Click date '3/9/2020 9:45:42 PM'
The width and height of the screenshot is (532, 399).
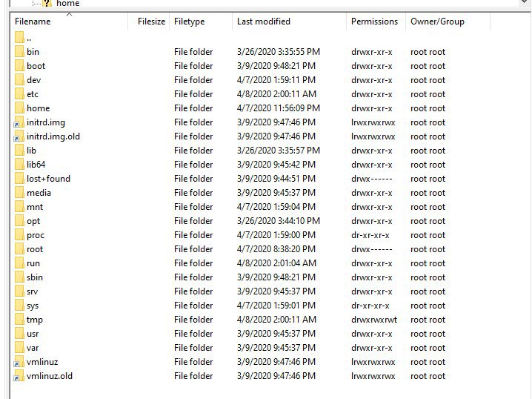coord(276,165)
